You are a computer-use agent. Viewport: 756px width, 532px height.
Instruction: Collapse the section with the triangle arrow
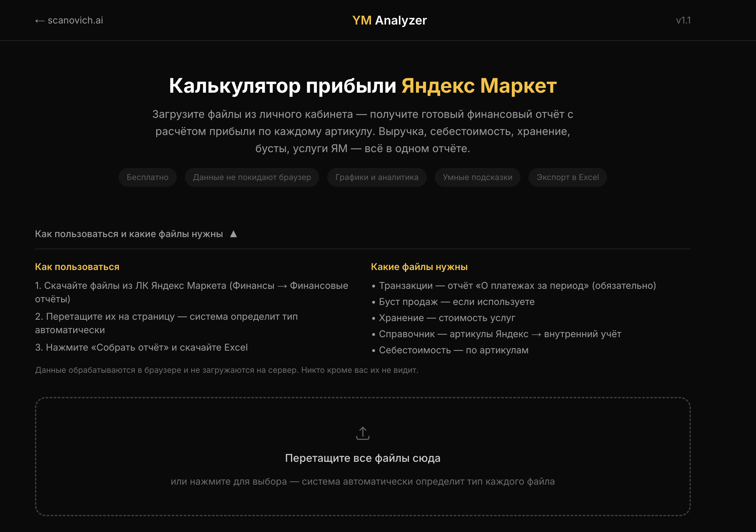click(x=234, y=234)
